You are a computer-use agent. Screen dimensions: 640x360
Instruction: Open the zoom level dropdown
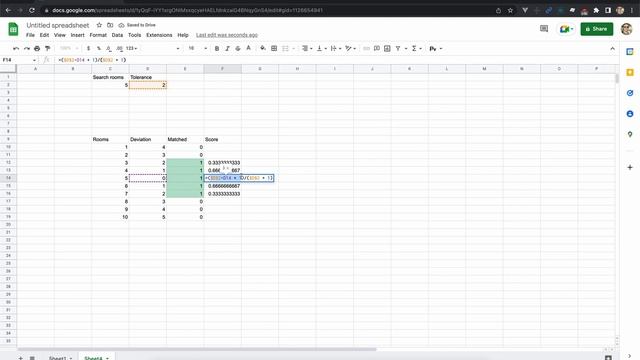point(68,49)
